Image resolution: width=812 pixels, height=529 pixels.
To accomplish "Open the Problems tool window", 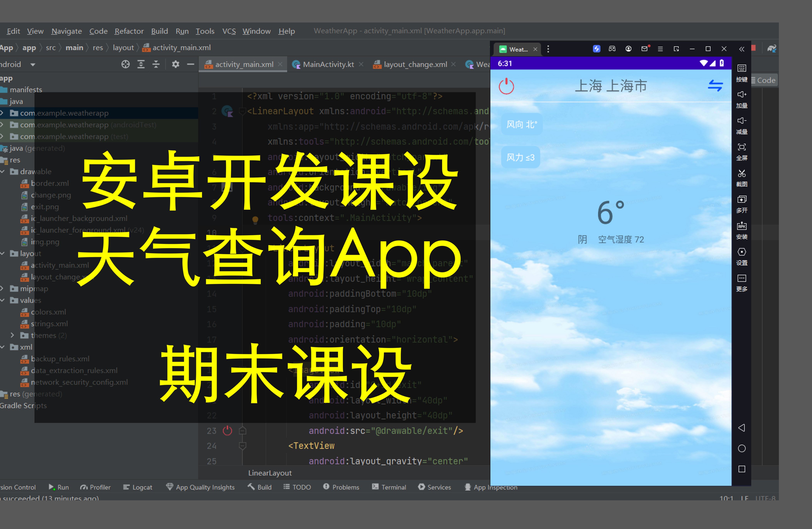I will click(x=341, y=487).
